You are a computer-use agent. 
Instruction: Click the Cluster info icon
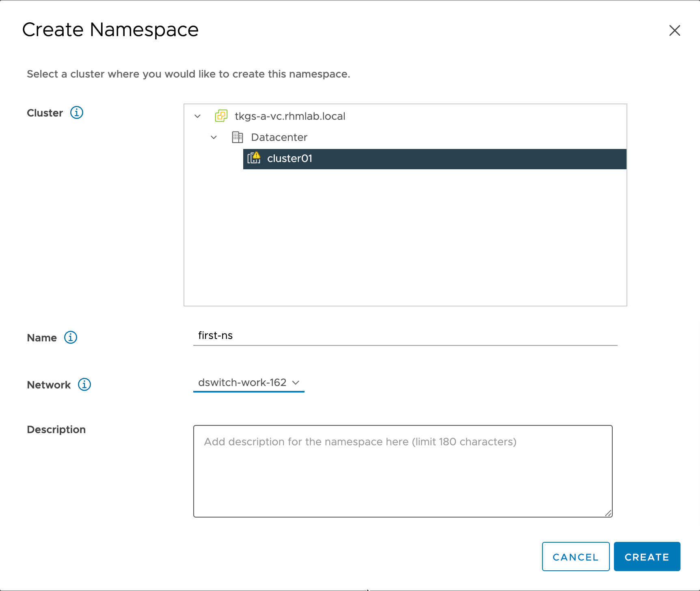pos(77,112)
